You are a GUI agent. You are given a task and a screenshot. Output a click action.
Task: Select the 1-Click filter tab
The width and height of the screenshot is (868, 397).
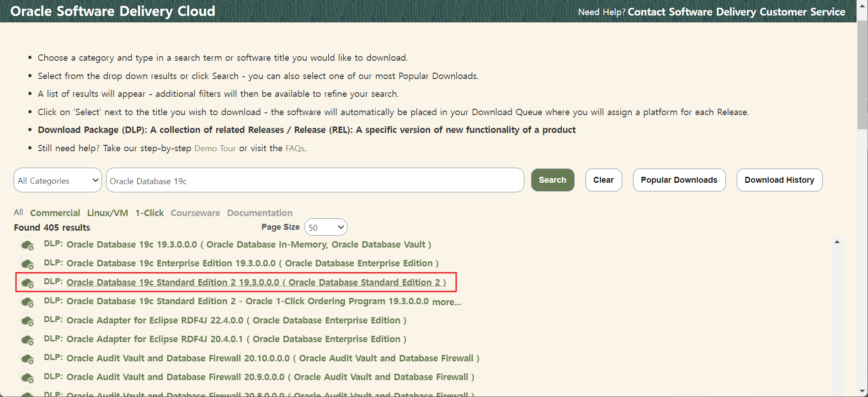pos(149,213)
